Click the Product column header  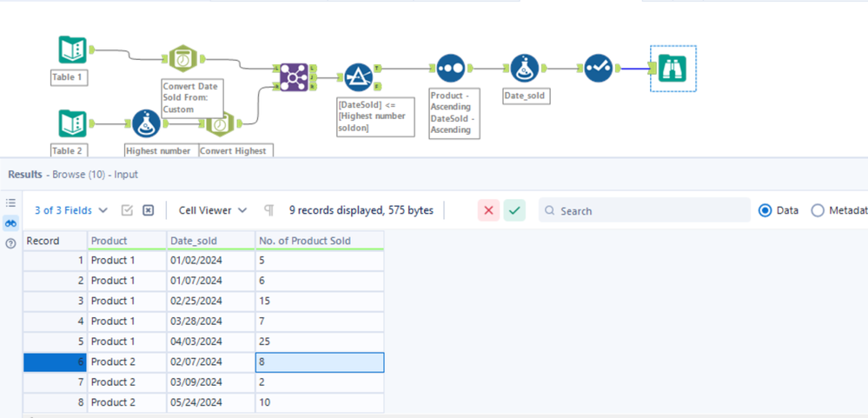[127, 241]
